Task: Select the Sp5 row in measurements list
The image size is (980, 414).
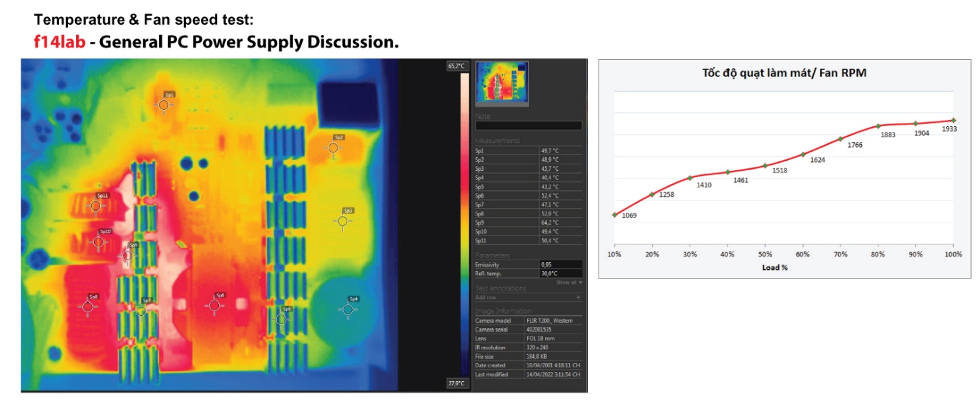Action: coord(528,187)
